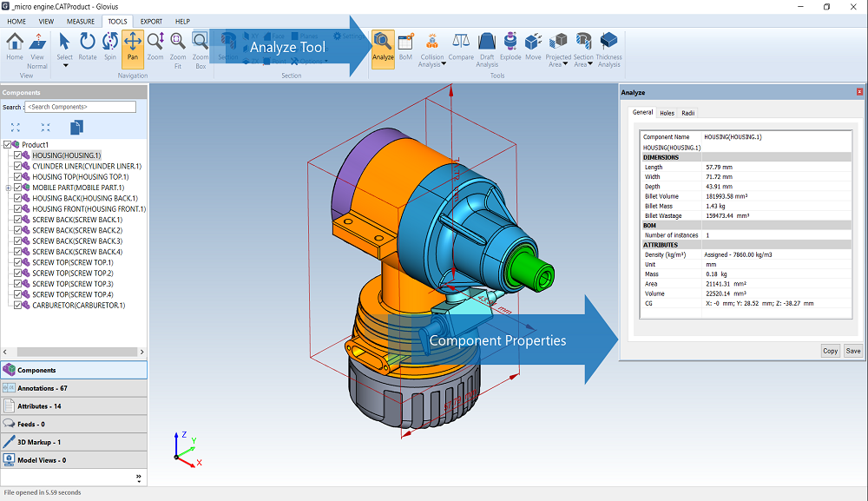
Task: Uncheck the CARBURETOR(CARBURETOR.1) checkbox
Action: point(18,306)
